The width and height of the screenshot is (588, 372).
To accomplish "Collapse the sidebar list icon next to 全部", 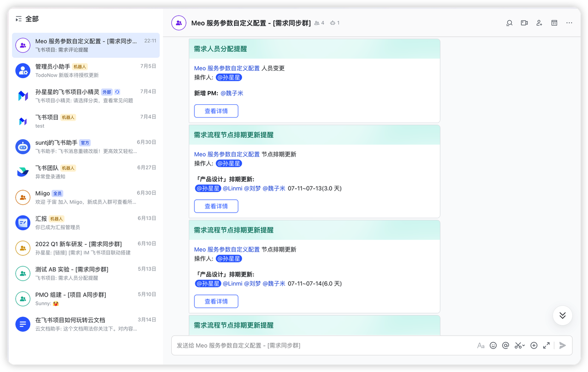I will [x=18, y=19].
